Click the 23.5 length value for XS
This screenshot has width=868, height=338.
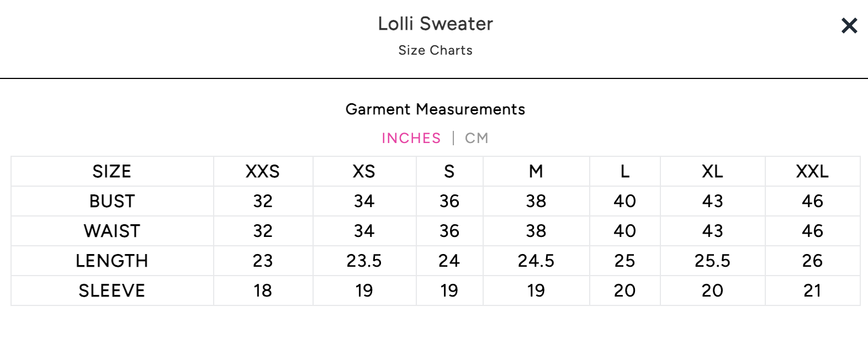tap(364, 261)
